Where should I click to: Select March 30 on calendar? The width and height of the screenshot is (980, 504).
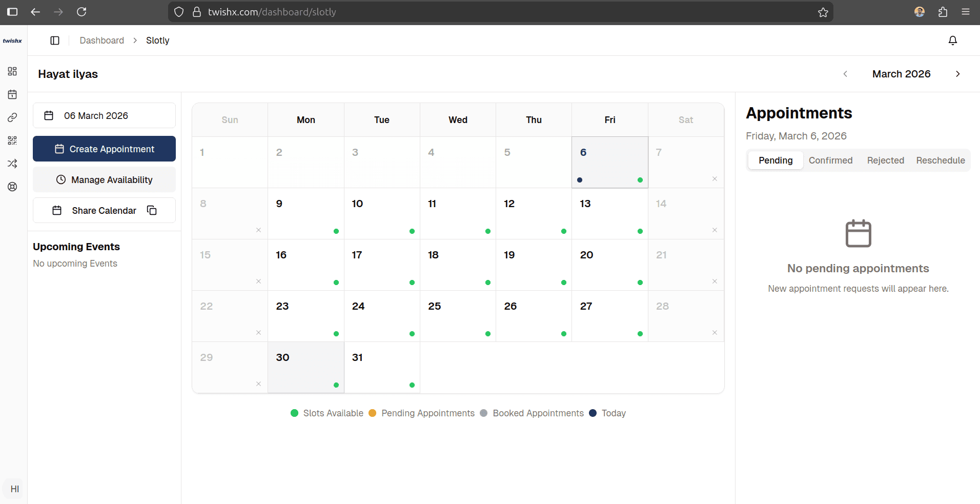[x=306, y=368]
